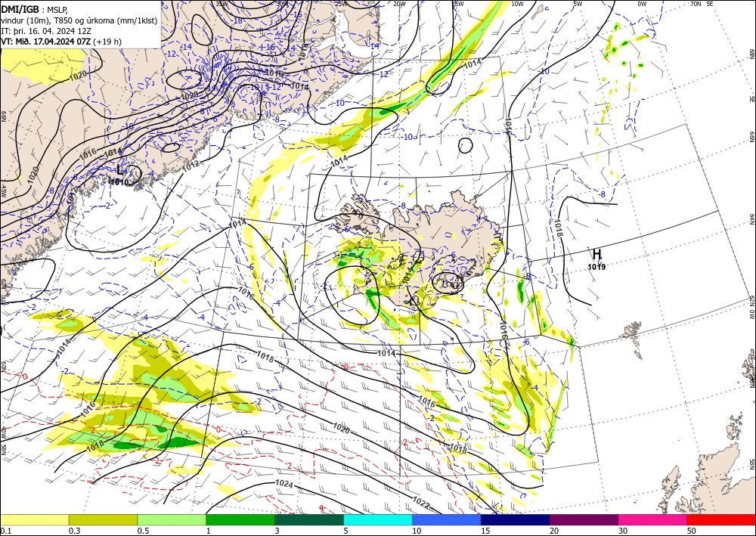Click the '1022' isobar label
The height and width of the screenshot is (536, 756).
click(421, 503)
